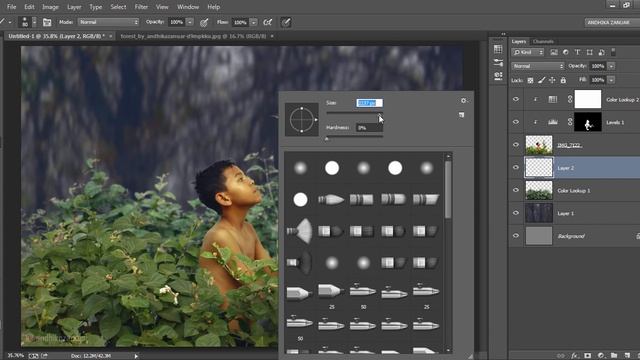Open the brush presets panel icon in dock

(x=498, y=62)
